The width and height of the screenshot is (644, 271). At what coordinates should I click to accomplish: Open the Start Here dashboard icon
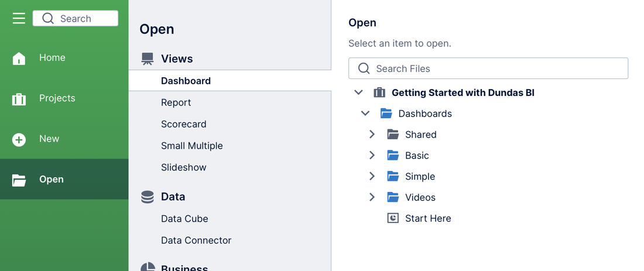click(393, 218)
